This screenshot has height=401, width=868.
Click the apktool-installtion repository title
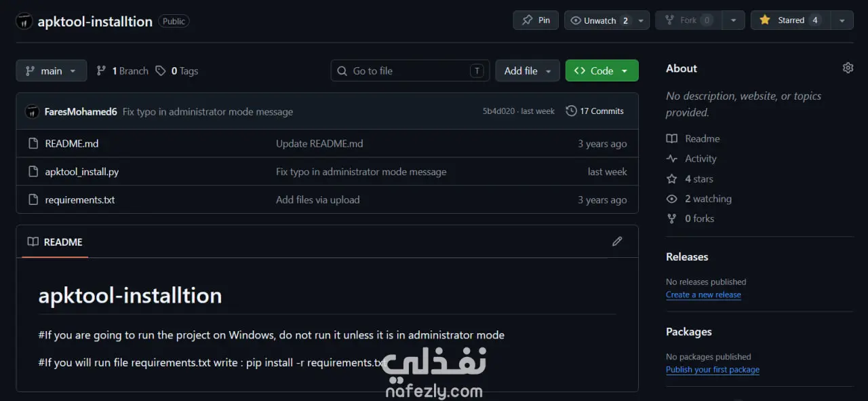click(95, 21)
